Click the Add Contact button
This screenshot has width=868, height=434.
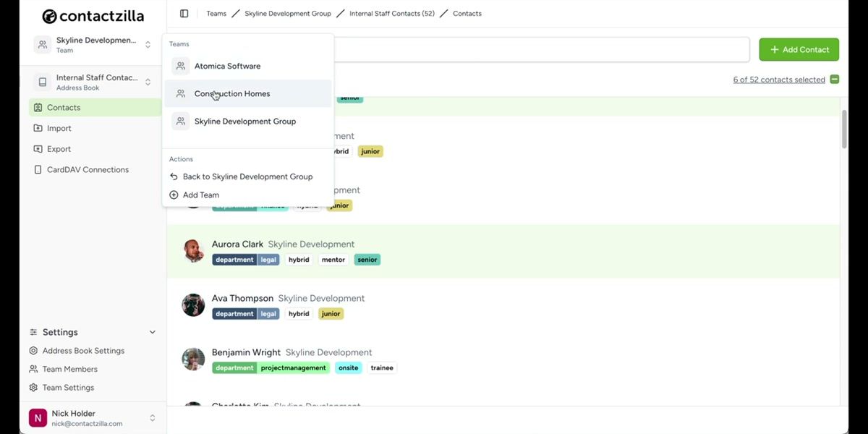(x=799, y=49)
